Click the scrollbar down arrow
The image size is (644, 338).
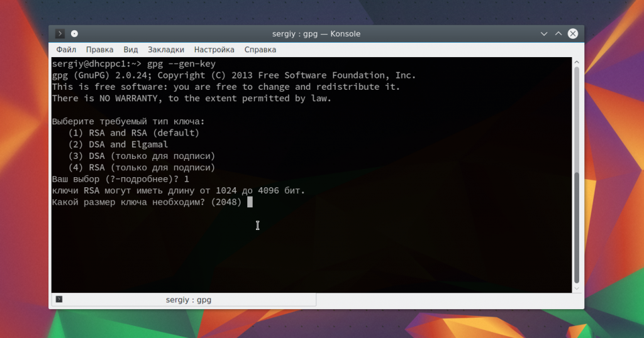click(x=577, y=288)
